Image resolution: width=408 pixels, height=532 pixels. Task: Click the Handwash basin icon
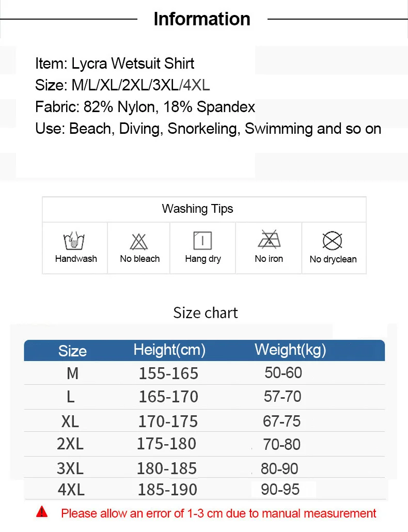pyautogui.click(x=74, y=241)
